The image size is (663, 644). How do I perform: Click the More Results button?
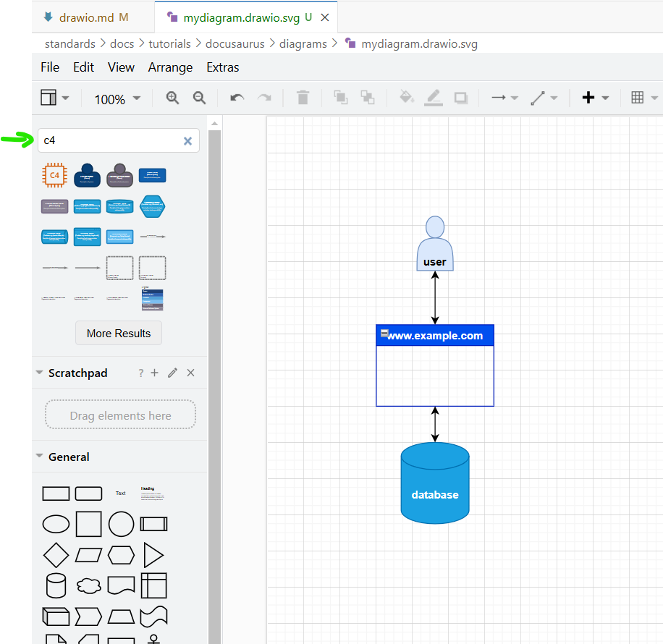click(119, 334)
